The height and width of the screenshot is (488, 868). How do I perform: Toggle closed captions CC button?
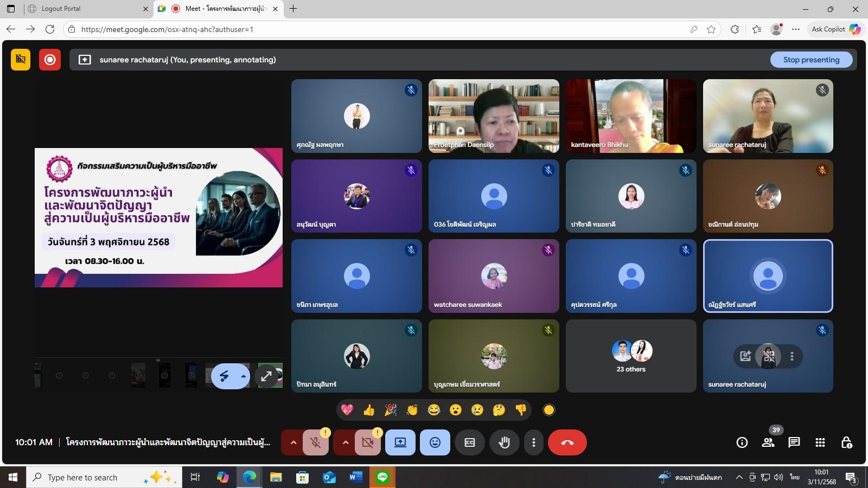[x=470, y=442]
